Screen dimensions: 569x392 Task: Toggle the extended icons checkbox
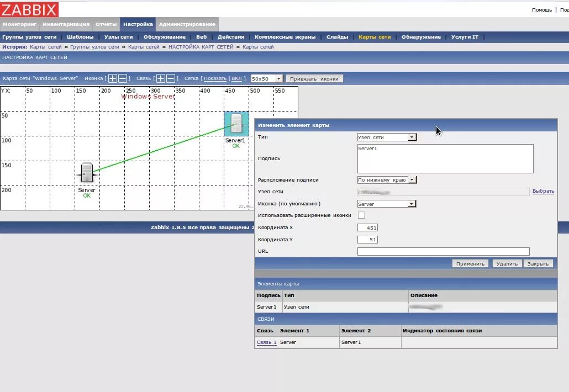361,215
